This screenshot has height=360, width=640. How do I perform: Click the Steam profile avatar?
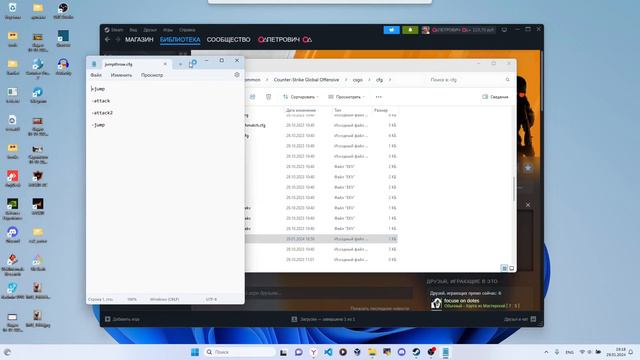(426, 30)
